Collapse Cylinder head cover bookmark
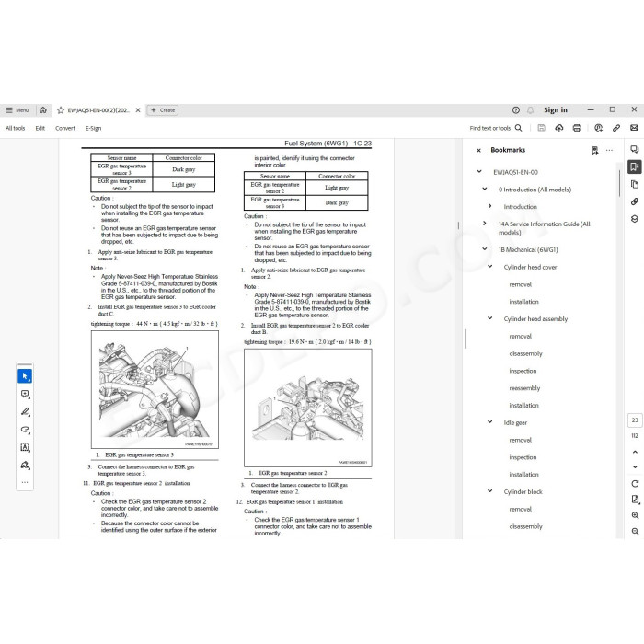The width and height of the screenshot is (644, 644). (x=489, y=266)
